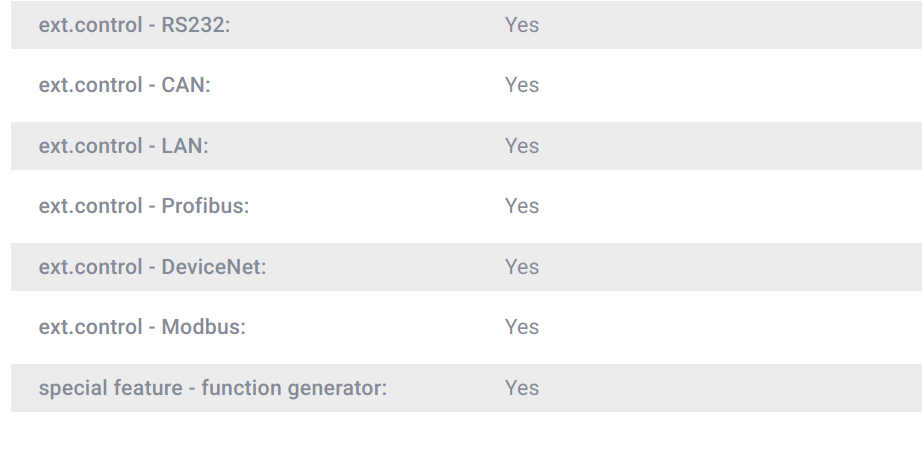Click the word DeviceNet in the table
922x450 pixels.
tap(214, 267)
